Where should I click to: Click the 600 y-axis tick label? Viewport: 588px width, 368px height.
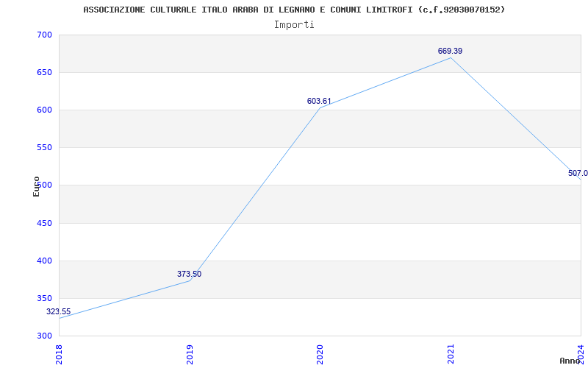tap(44, 110)
